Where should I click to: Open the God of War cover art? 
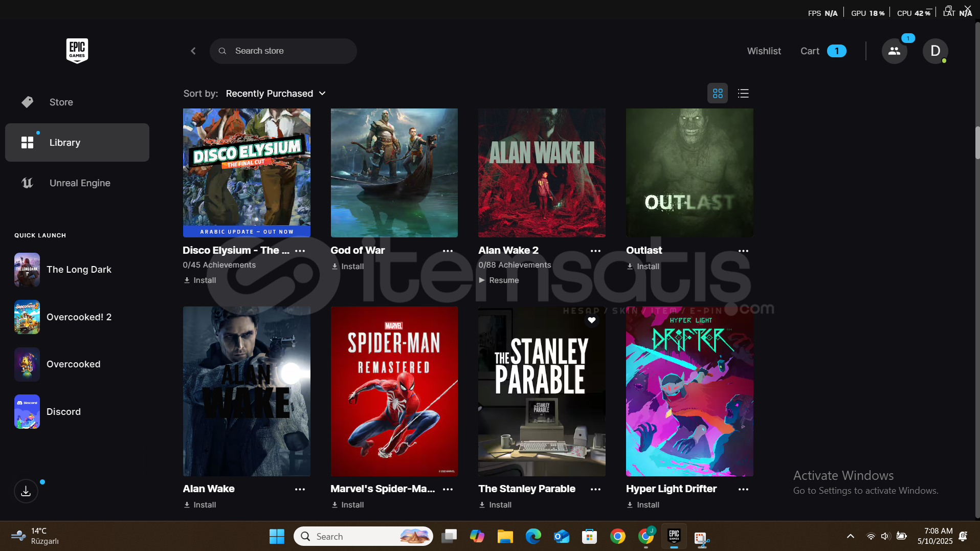pos(394,173)
